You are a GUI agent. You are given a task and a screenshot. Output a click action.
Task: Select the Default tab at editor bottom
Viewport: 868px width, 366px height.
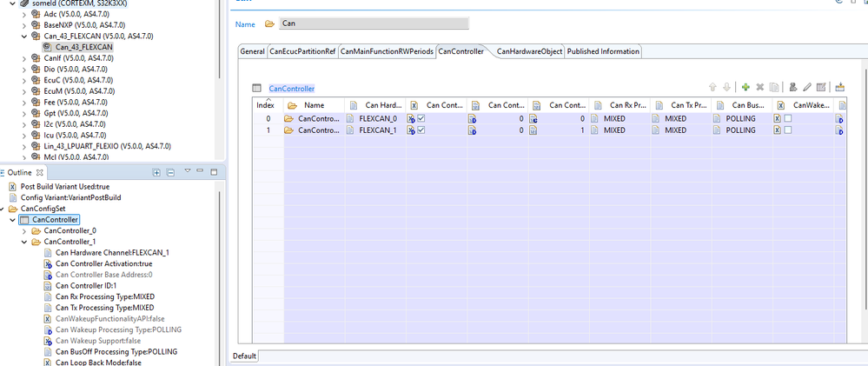pos(244,356)
